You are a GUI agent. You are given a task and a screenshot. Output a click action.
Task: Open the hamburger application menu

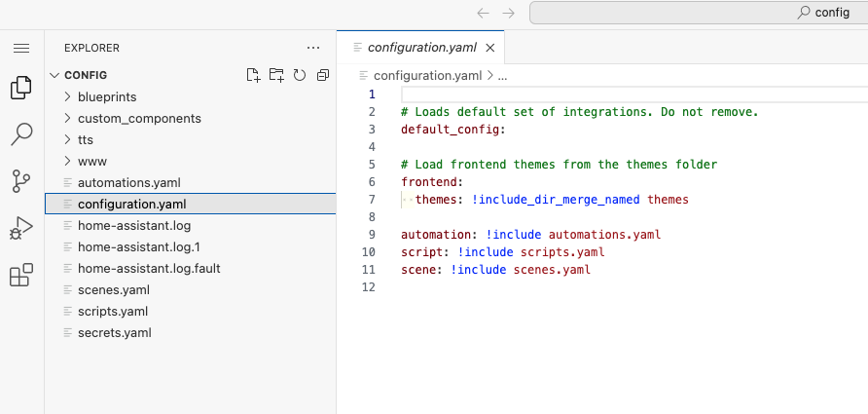(21, 48)
